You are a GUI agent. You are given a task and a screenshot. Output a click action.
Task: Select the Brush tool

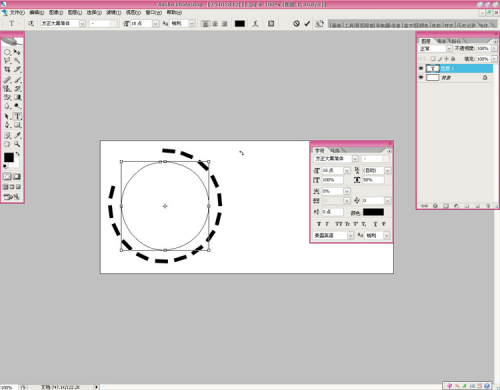pos(17,80)
